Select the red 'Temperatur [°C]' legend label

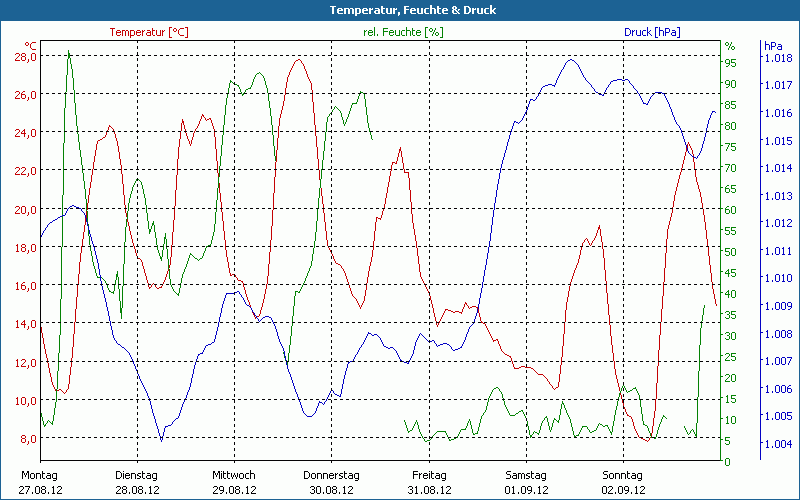pos(149,32)
